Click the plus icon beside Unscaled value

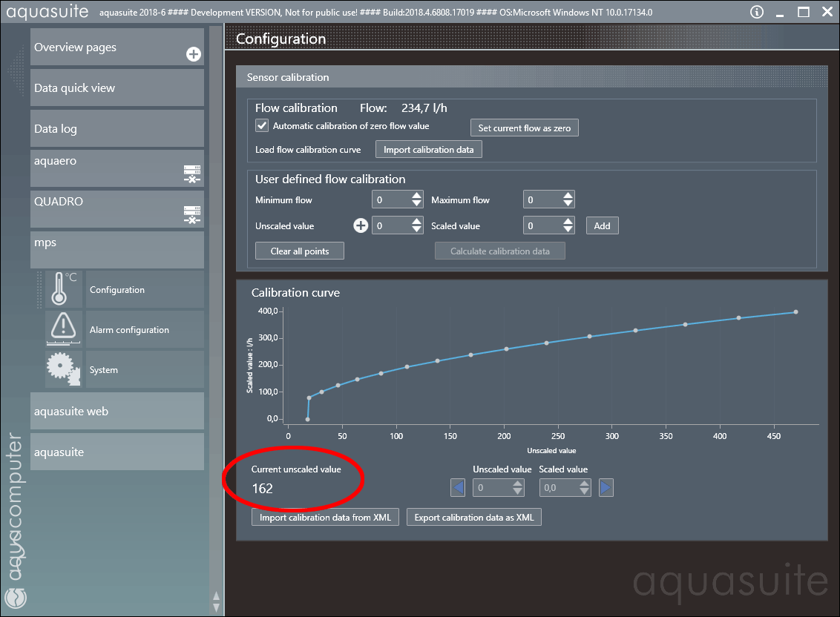tap(361, 225)
